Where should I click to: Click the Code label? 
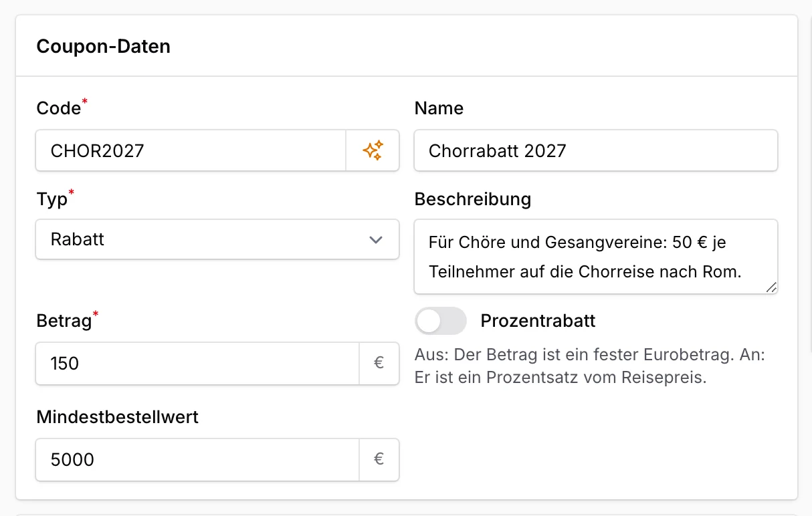click(59, 108)
